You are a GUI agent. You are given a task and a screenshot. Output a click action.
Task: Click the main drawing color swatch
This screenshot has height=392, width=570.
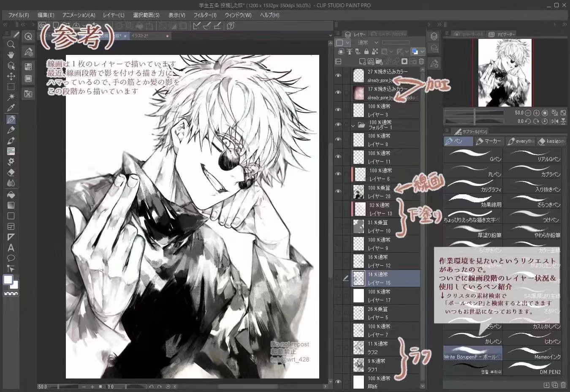[x=8, y=280]
